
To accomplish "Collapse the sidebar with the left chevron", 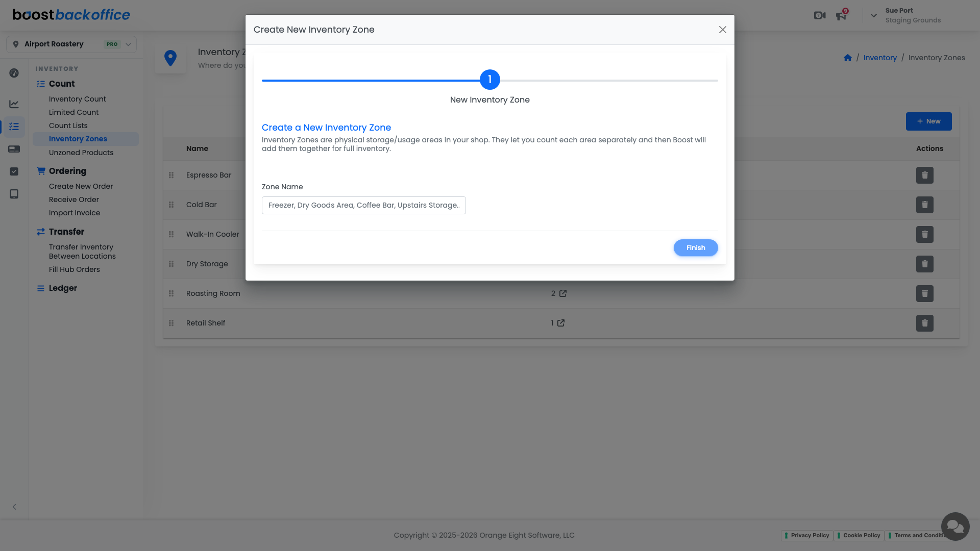I will tap(14, 507).
